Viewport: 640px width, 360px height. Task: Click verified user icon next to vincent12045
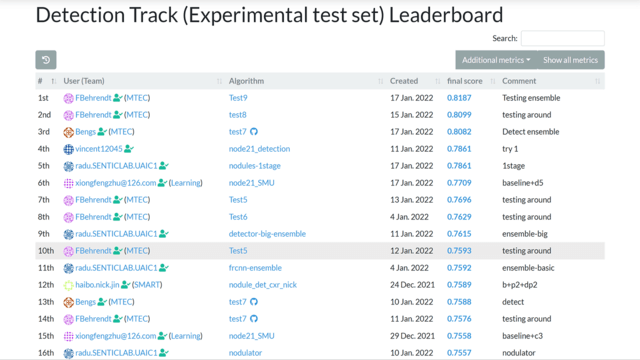[x=129, y=149]
